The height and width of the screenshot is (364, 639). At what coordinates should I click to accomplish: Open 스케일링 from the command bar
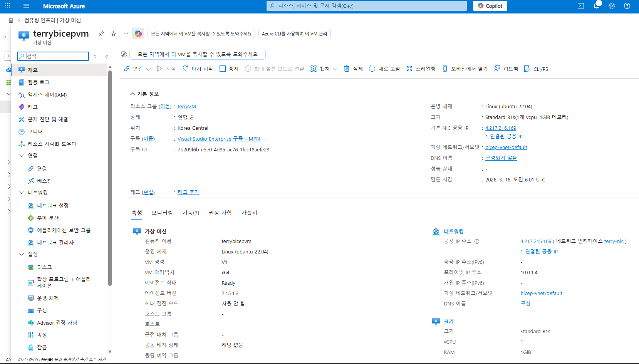coord(421,69)
